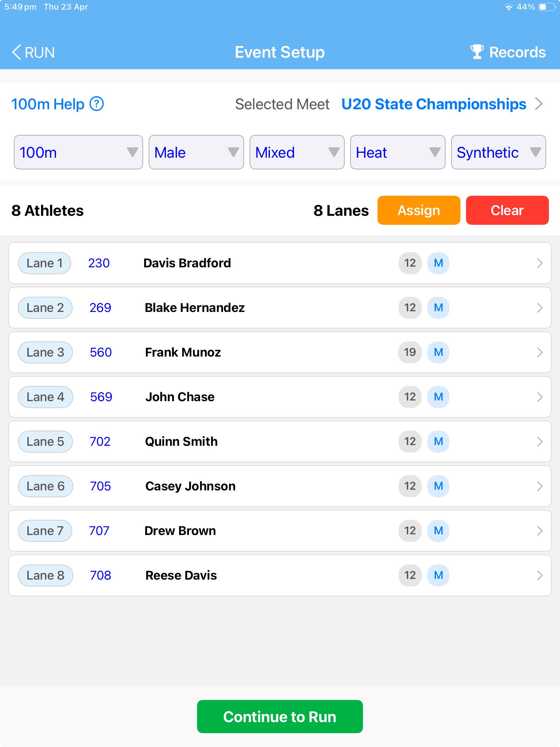The height and width of the screenshot is (747, 560).
Task: Toggle the Lane 1 pill for Davis Bradford
Action: pyautogui.click(x=44, y=263)
